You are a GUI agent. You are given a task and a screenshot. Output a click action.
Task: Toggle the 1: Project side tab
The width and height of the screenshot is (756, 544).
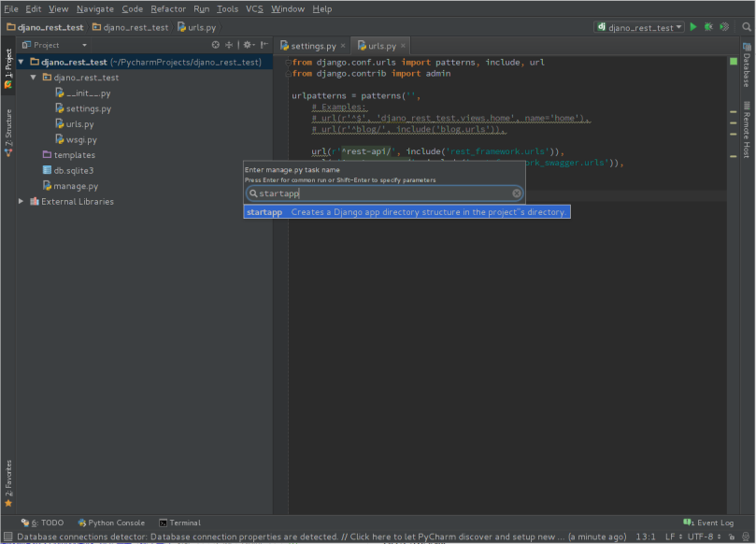click(x=8, y=68)
